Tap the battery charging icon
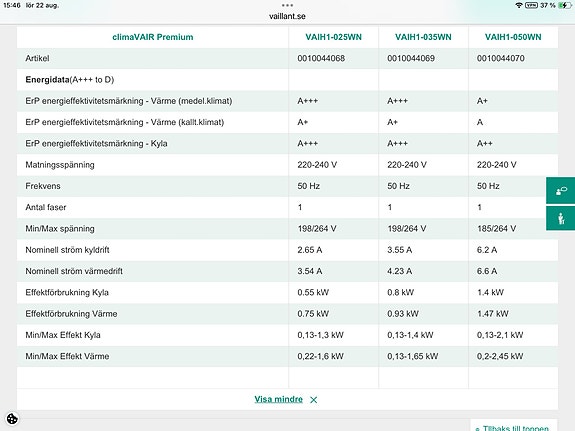This screenshot has width=575, height=431. [x=564, y=5]
